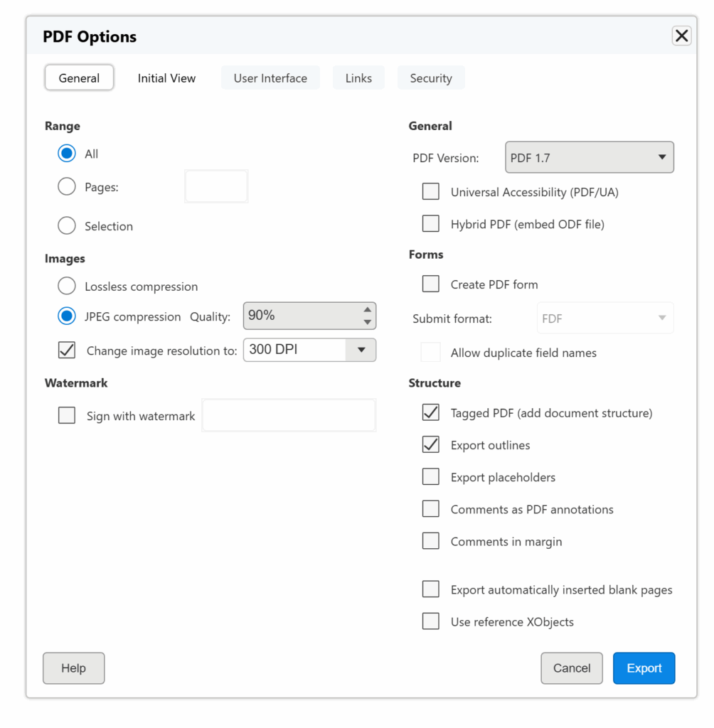Select the Lossless compression option
The width and height of the screenshot is (714, 728).
(67, 287)
